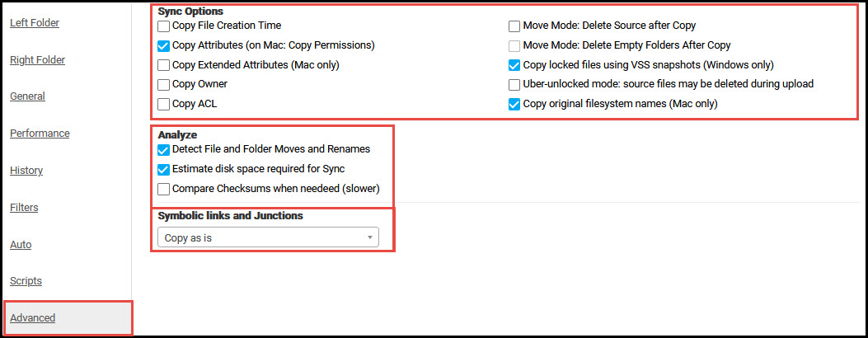Enable Copy Extended Attributes (Mac only)
The width and height of the screenshot is (868, 338).
tap(163, 65)
